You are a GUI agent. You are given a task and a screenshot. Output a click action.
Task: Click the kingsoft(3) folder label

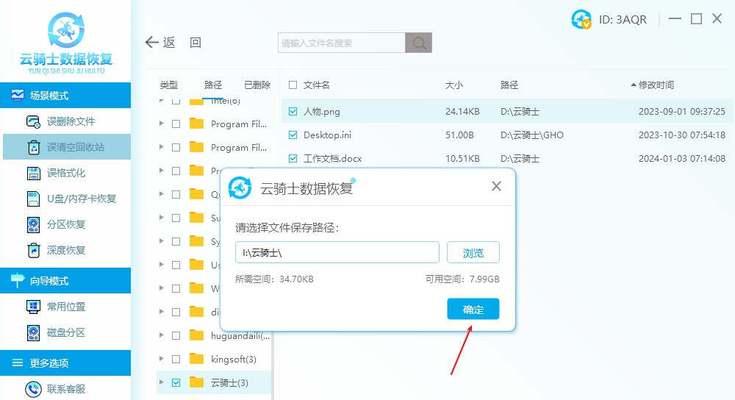[233, 359]
